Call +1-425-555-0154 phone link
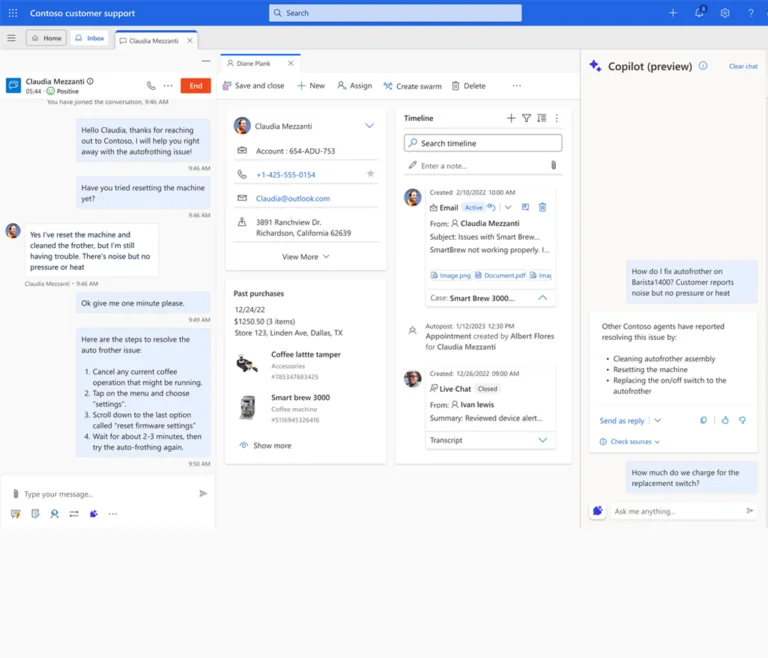 point(286,175)
